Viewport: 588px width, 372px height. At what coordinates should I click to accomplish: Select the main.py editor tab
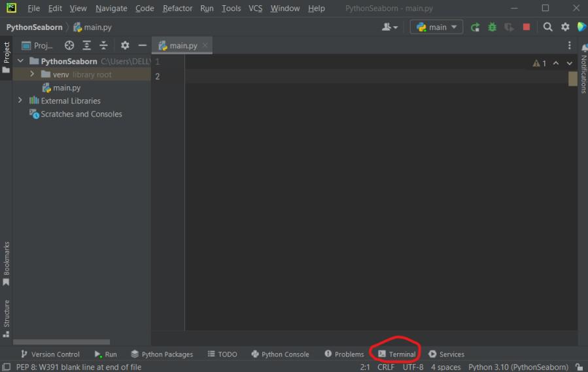tap(183, 45)
